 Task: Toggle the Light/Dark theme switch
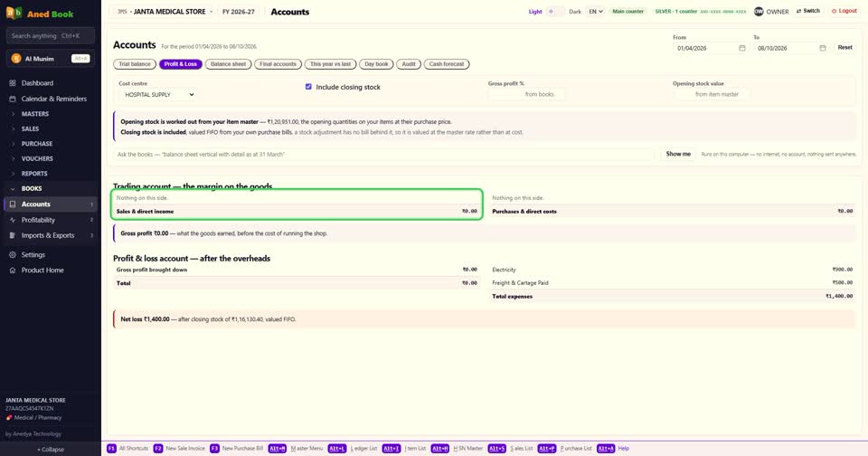pyautogui.click(x=555, y=11)
